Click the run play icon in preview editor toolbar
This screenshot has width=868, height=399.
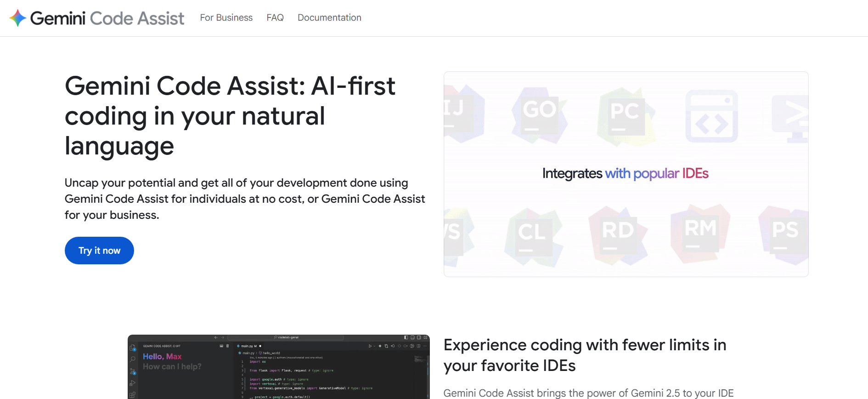point(370,346)
